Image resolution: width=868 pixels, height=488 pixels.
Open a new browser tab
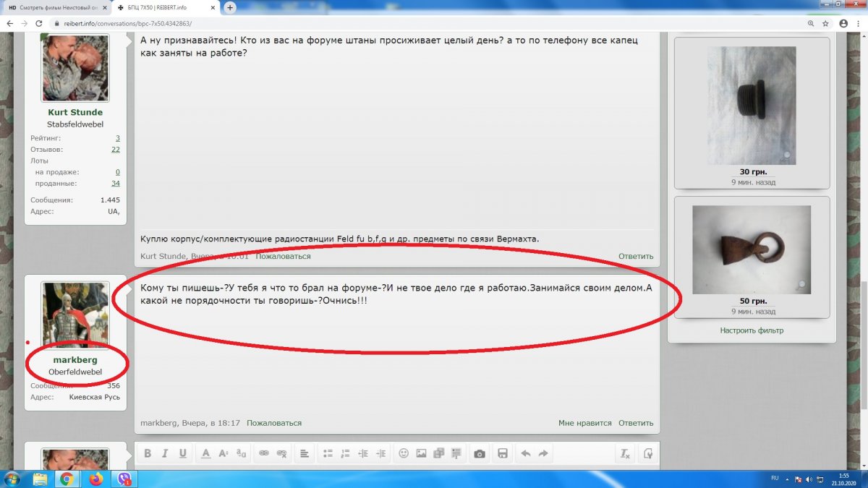click(x=230, y=7)
